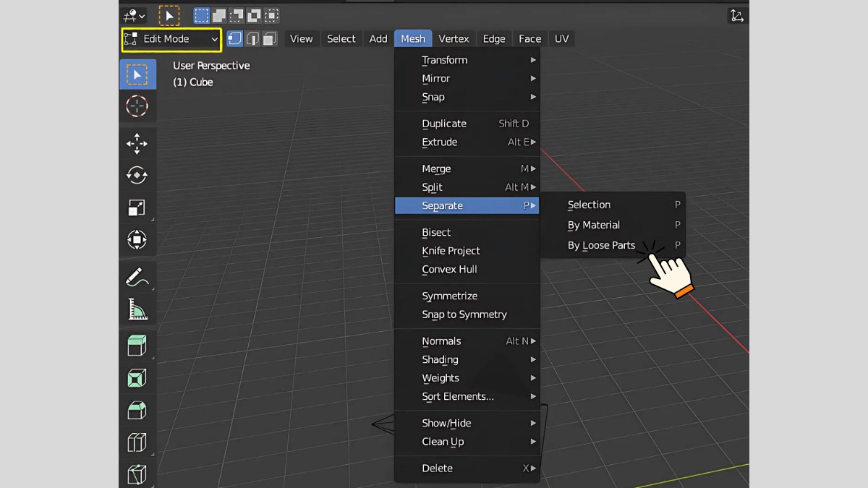Click the "User Perspective" viewport label

211,66
